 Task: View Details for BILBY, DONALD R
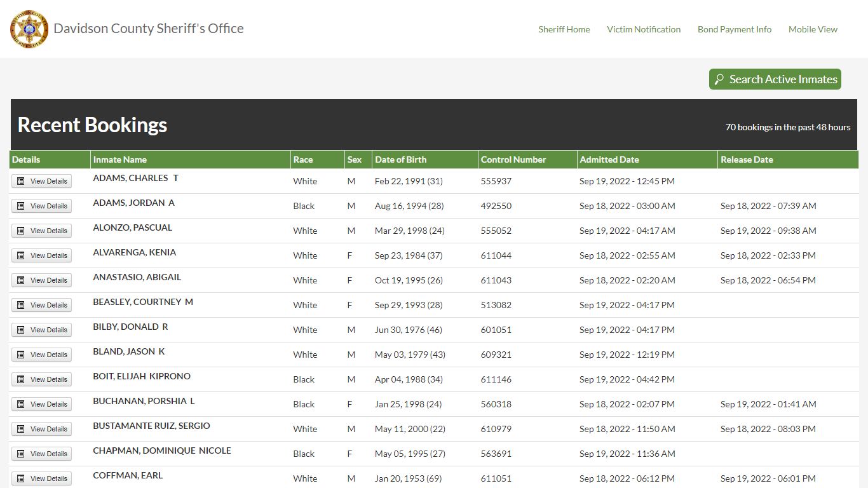click(42, 330)
